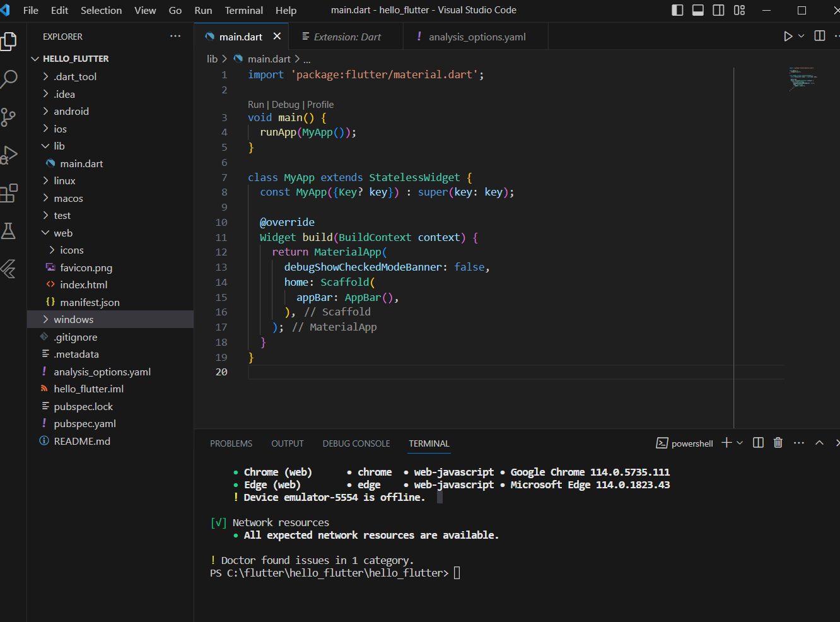Maximize the panel with up chevron
The width and height of the screenshot is (840, 622).
pyautogui.click(x=819, y=443)
